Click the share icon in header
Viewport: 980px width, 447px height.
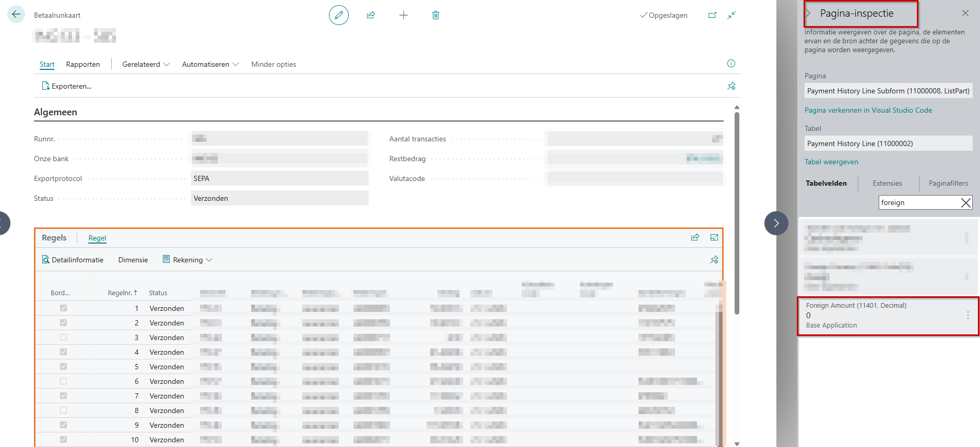371,15
